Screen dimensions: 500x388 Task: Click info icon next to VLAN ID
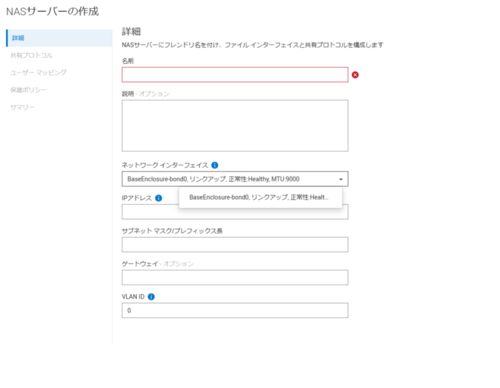(151, 297)
